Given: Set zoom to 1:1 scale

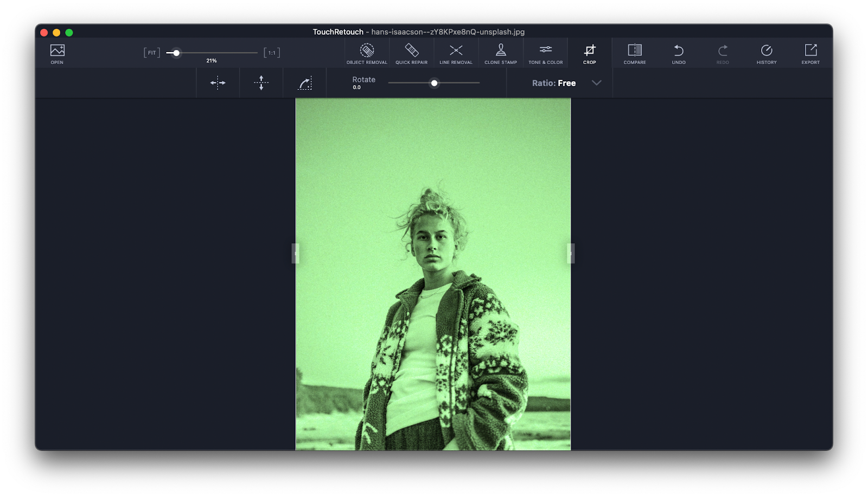Looking at the screenshot, I should coord(272,52).
